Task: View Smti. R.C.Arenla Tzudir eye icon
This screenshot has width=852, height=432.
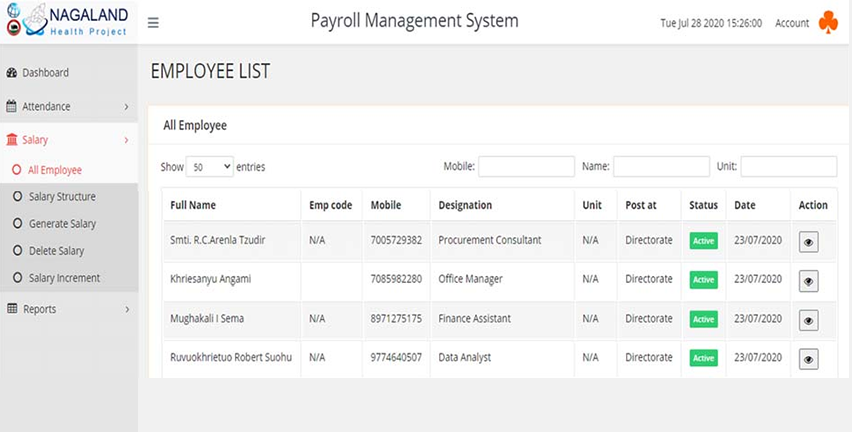Action: [x=809, y=242]
